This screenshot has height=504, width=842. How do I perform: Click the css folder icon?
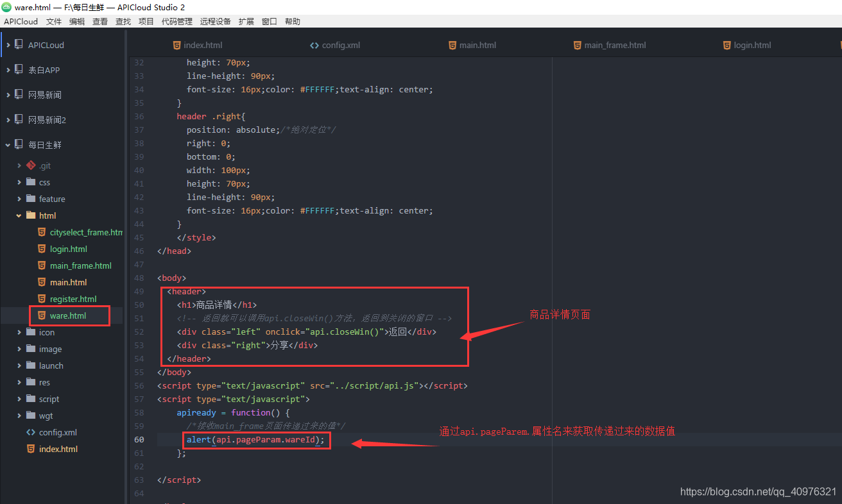tap(30, 182)
